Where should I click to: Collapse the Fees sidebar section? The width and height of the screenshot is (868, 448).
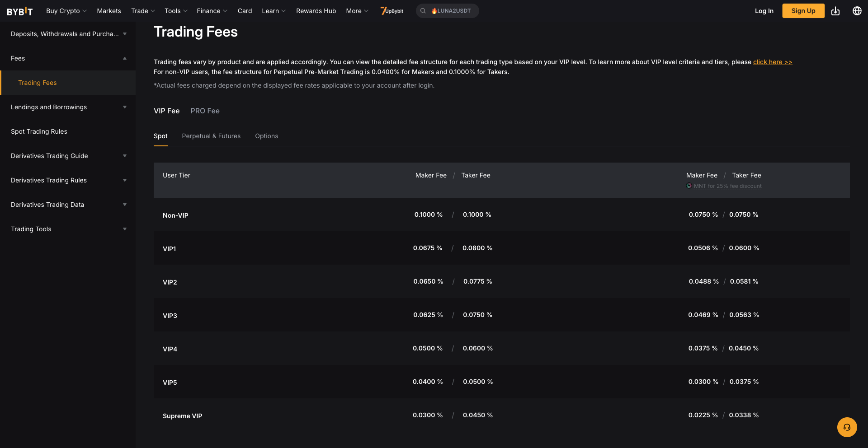[68, 58]
